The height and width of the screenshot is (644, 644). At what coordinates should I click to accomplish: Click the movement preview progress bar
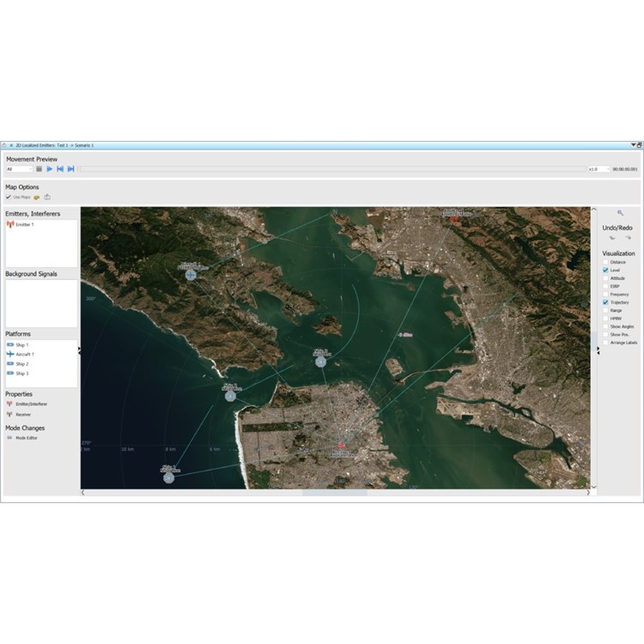332,169
